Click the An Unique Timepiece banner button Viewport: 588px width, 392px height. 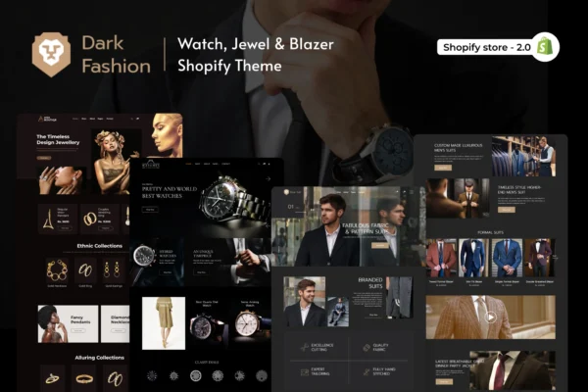coord(201,272)
